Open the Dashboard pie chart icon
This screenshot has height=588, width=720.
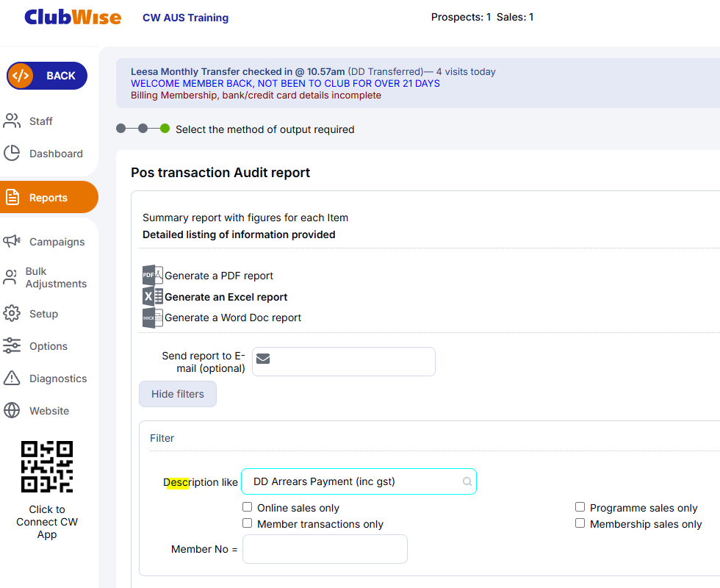(12, 153)
